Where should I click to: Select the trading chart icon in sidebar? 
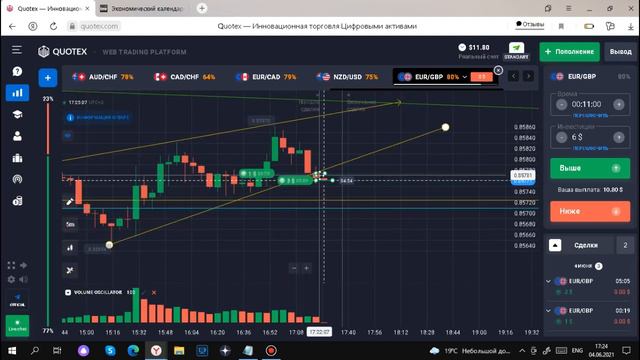pos(17,93)
